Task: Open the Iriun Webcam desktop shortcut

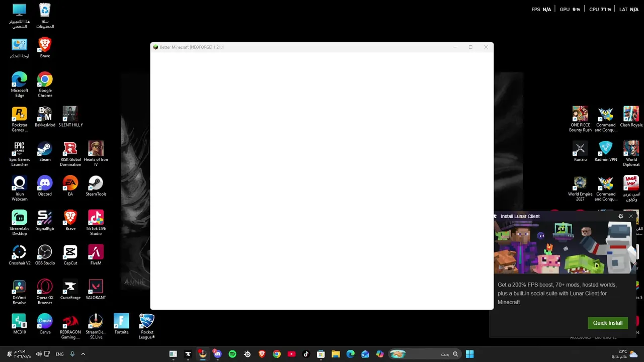Action: point(20,189)
